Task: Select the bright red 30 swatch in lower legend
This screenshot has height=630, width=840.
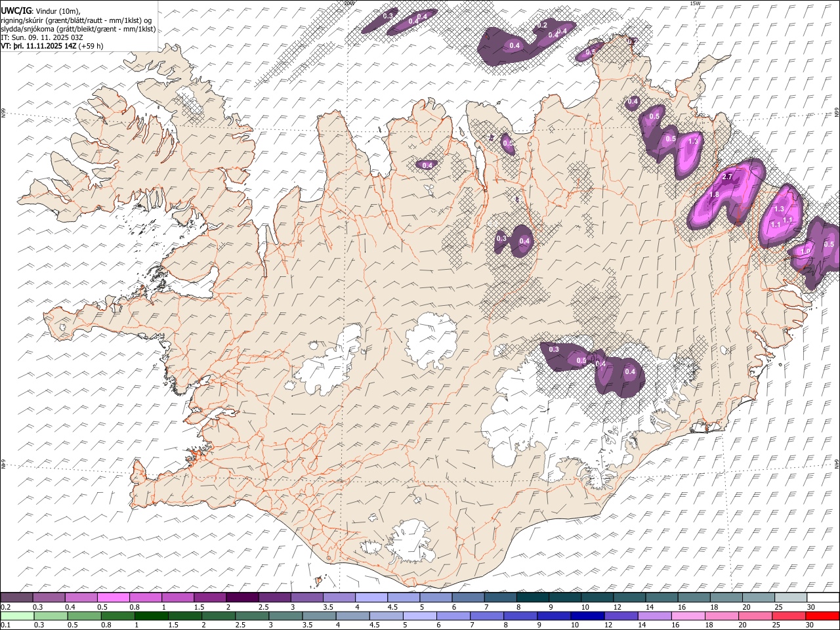Action: click(822, 616)
